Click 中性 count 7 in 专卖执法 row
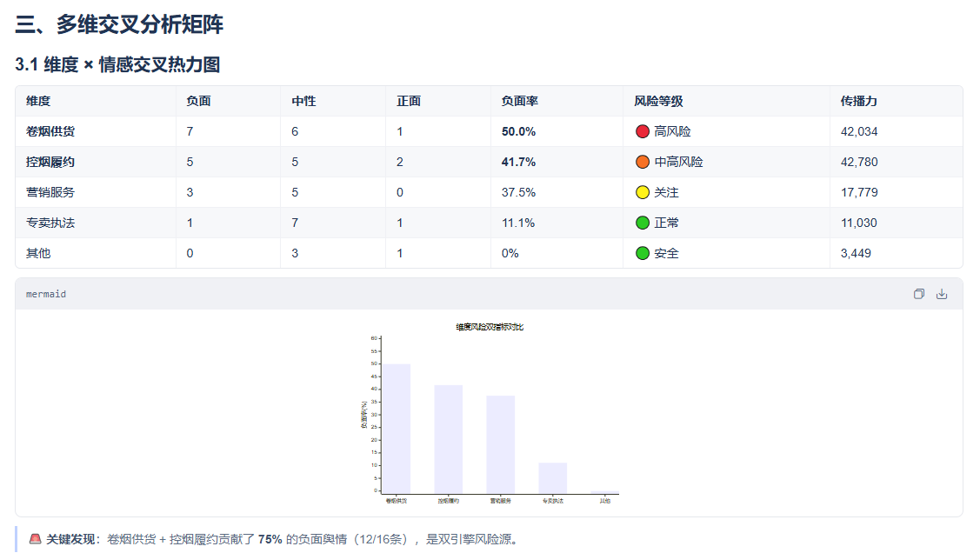 pyautogui.click(x=295, y=223)
